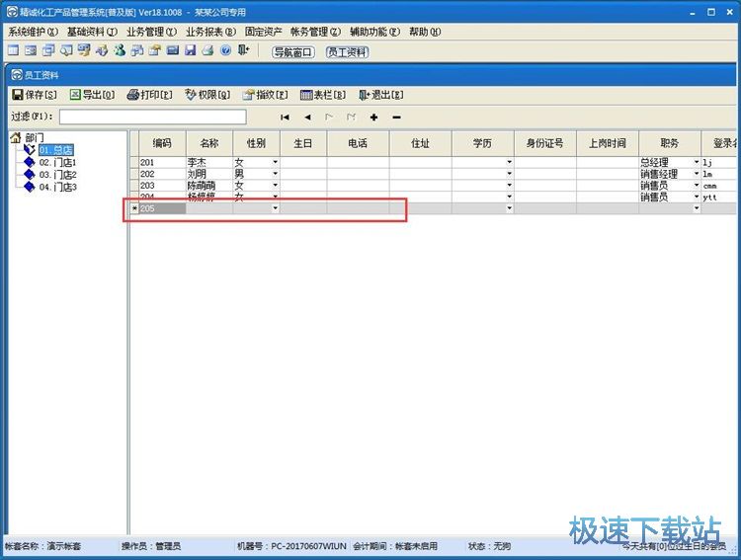Switch to 导航窗口 window tab
Viewport: 741px width, 560px height.
point(293,52)
